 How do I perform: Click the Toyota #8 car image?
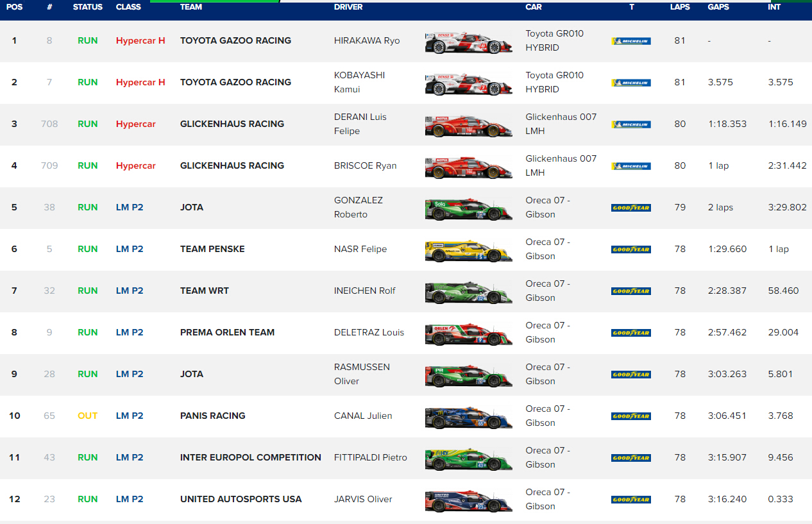[x=468, y=42]
